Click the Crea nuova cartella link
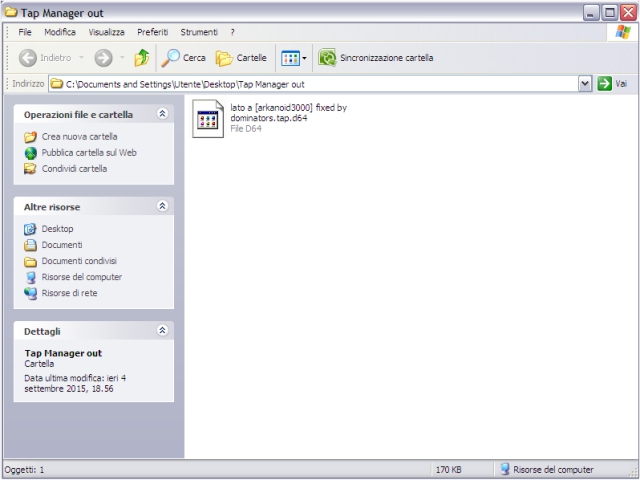This screenshot has width=640, height=480. pyautogui.click(x=80, y=137)
